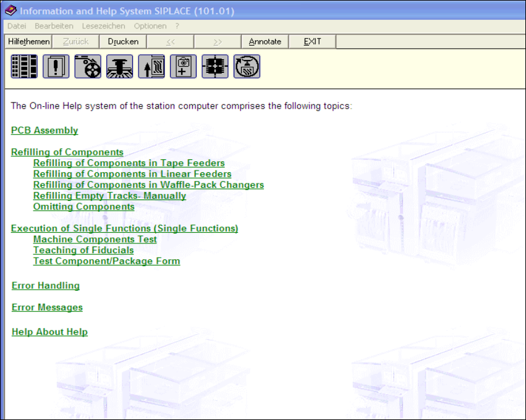
Task: Open the Machine Components Test link
Action: (95, 239)
